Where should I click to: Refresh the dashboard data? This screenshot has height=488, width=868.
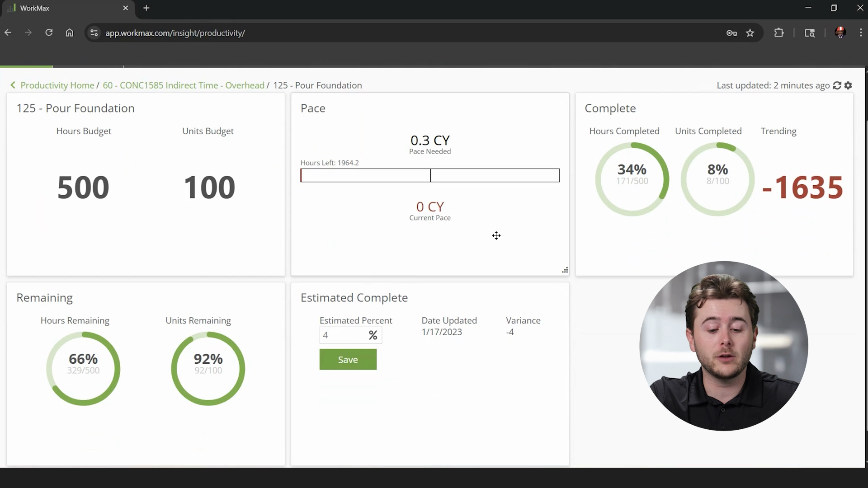tap(837, 85)
